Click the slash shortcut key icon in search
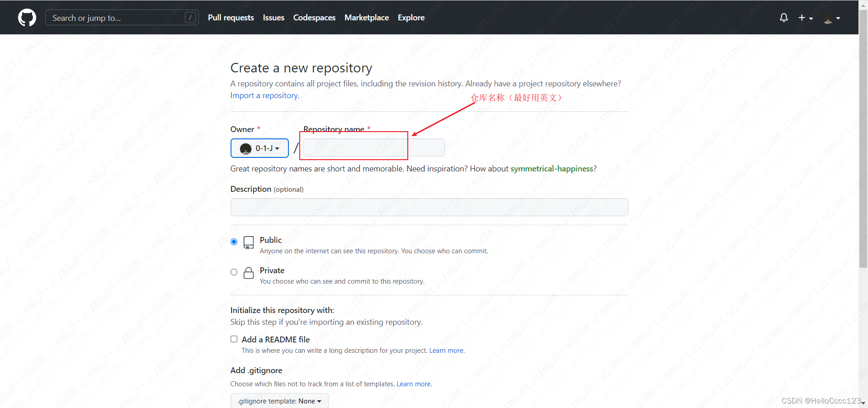The width and height of the screenshot is (868, 408). pos(191,18)
